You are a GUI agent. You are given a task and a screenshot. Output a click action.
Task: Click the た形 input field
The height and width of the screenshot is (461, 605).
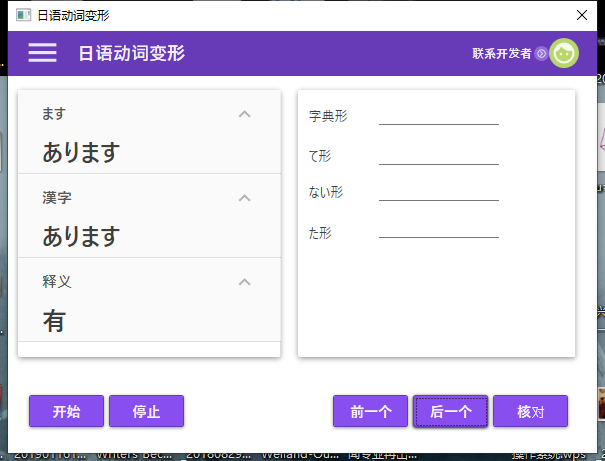[x=439, y=230]
